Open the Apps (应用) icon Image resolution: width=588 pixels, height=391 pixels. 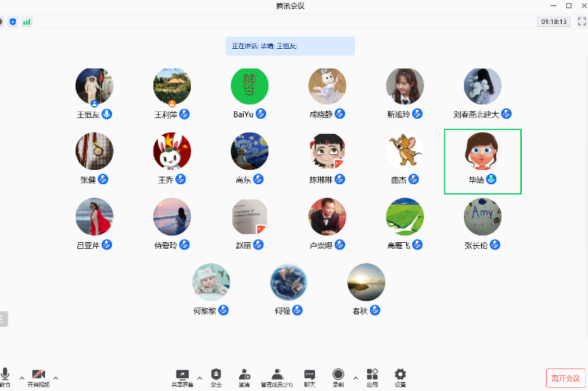372,377
